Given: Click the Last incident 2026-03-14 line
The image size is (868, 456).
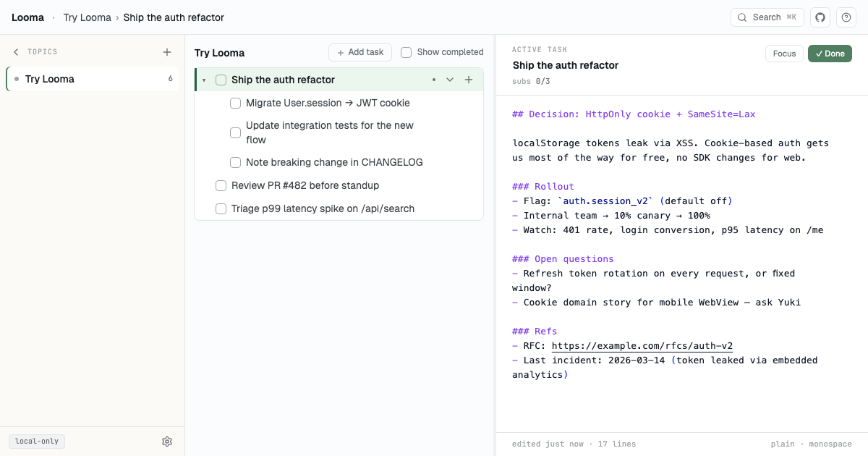Looking at the screenshot, I should pyautogui.click(x=665, y=368).
